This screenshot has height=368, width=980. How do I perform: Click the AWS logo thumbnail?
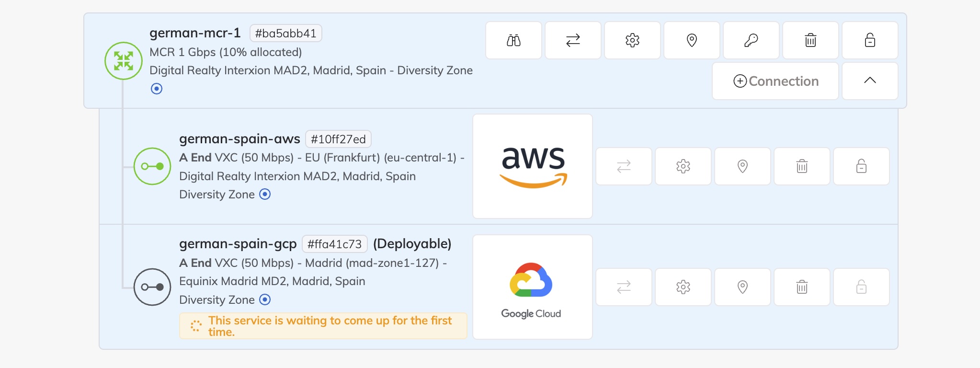(x=532, y=165)
